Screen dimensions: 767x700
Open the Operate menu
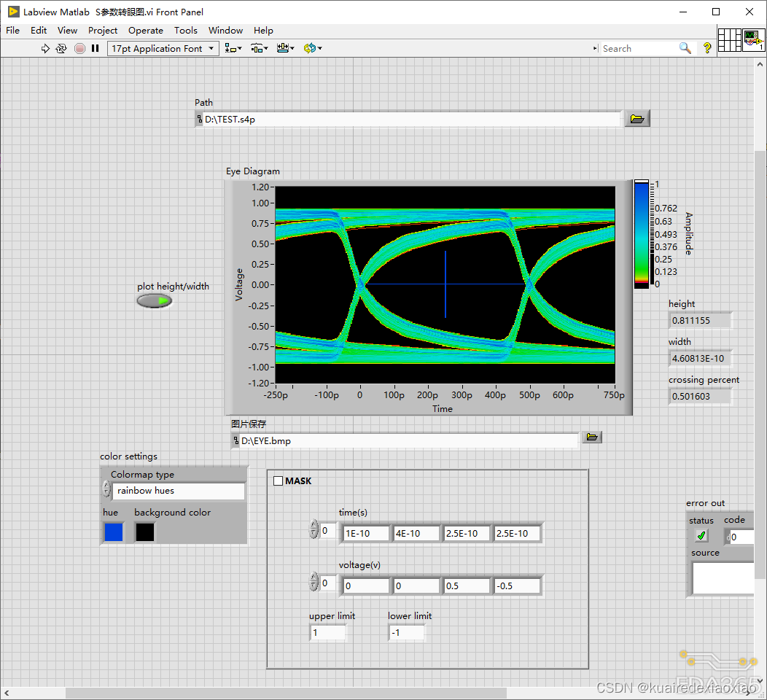coord(146,31)
